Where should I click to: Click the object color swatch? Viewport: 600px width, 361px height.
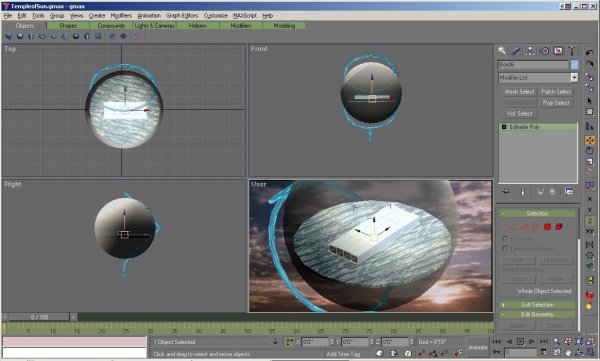(x=574, y=65)
